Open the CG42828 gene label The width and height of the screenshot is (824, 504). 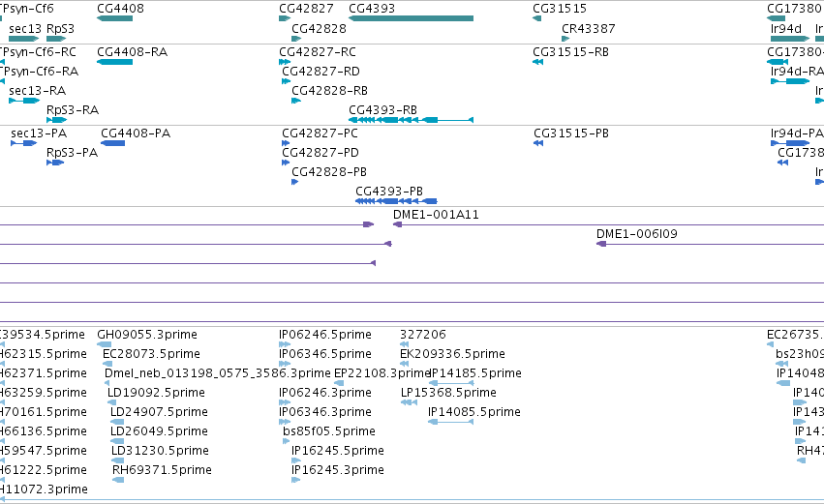(x=319, y=29)
